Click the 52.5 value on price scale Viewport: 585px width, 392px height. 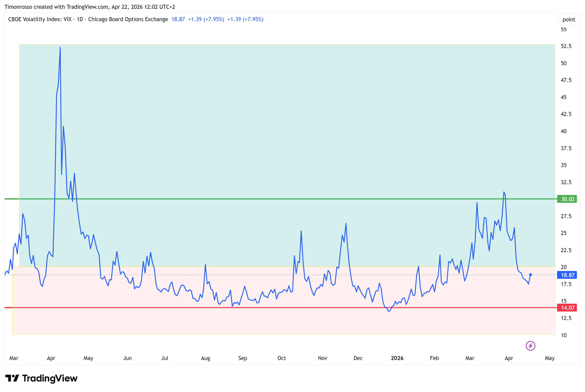[x=566, y=46]
